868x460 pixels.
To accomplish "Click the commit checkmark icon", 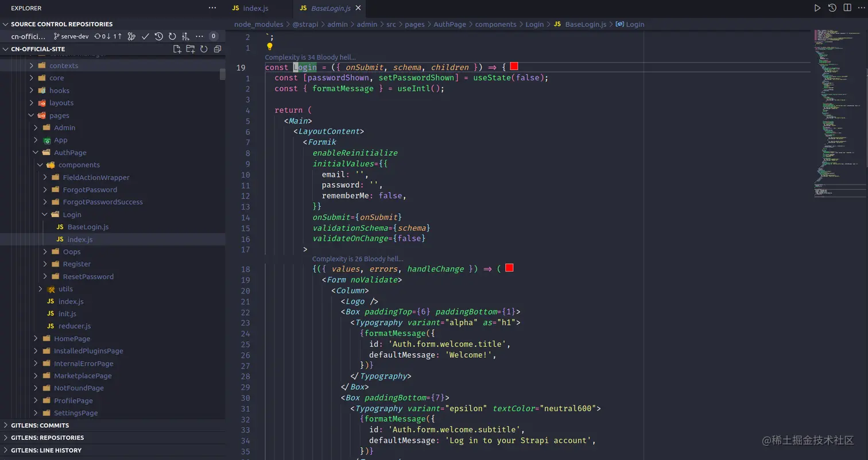I will [x=145, y=36].
